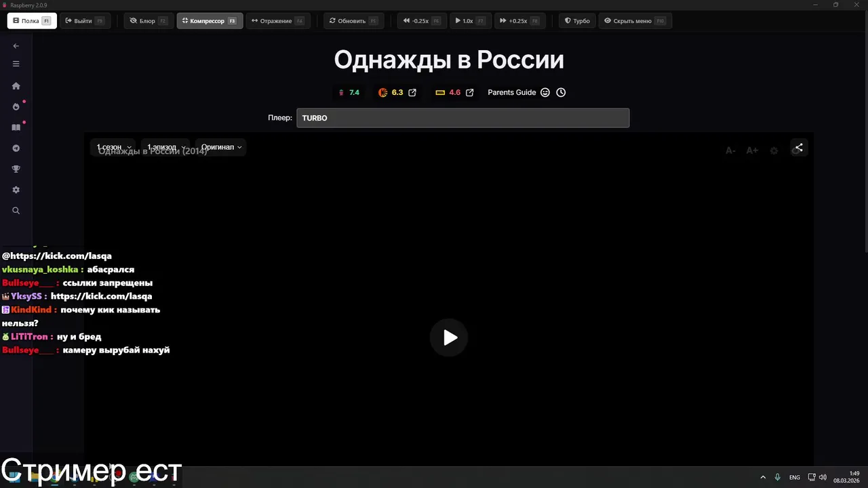
Task: Click the Обновить refresh button
Action: (353, 21)
